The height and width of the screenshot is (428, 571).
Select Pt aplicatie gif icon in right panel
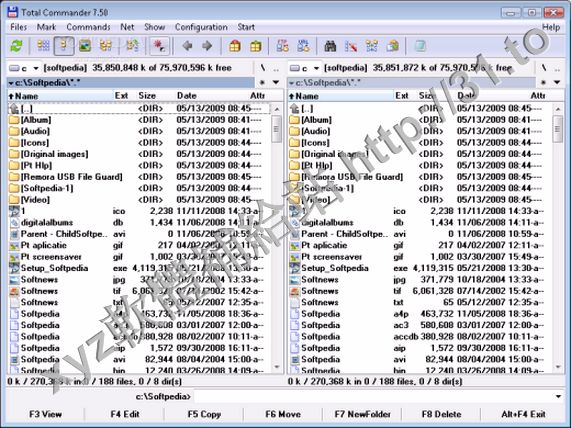click(x=295, y=246)
